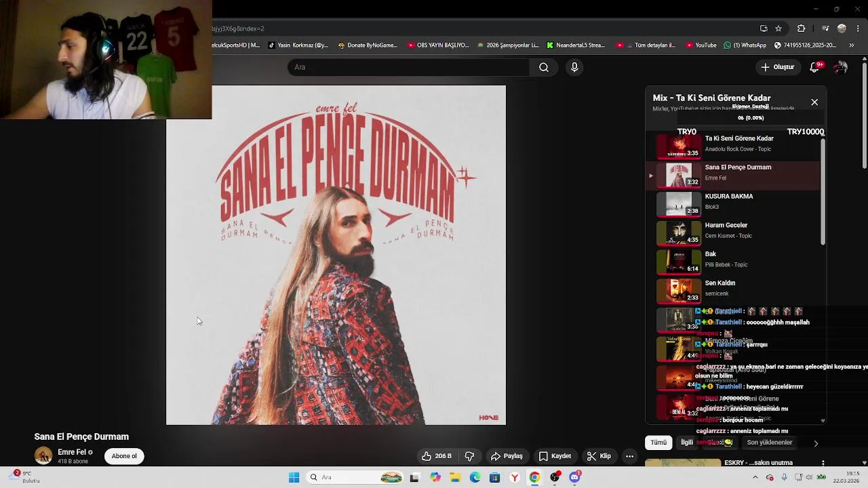The height and width of the screenshot is (488, 868).
Task: Subscribe using Abone ol button
Action: click(x=124, y=456)
